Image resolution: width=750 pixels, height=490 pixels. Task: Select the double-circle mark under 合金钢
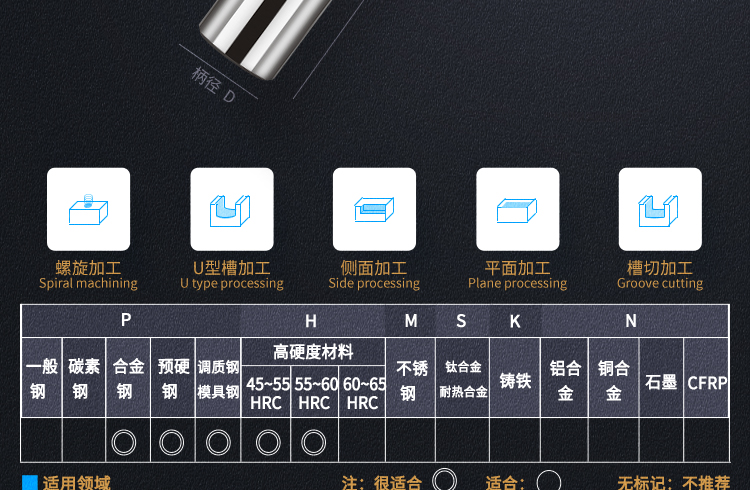coord(124,443)
